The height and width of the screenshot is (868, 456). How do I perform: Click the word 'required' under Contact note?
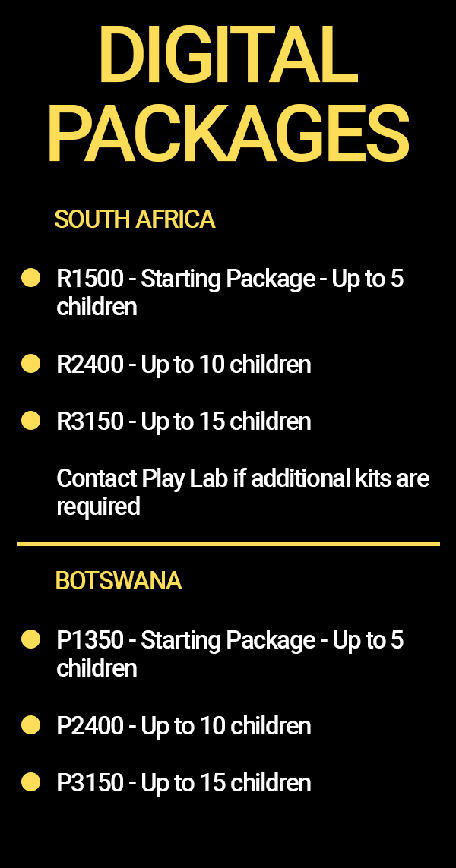pos(98,507)
